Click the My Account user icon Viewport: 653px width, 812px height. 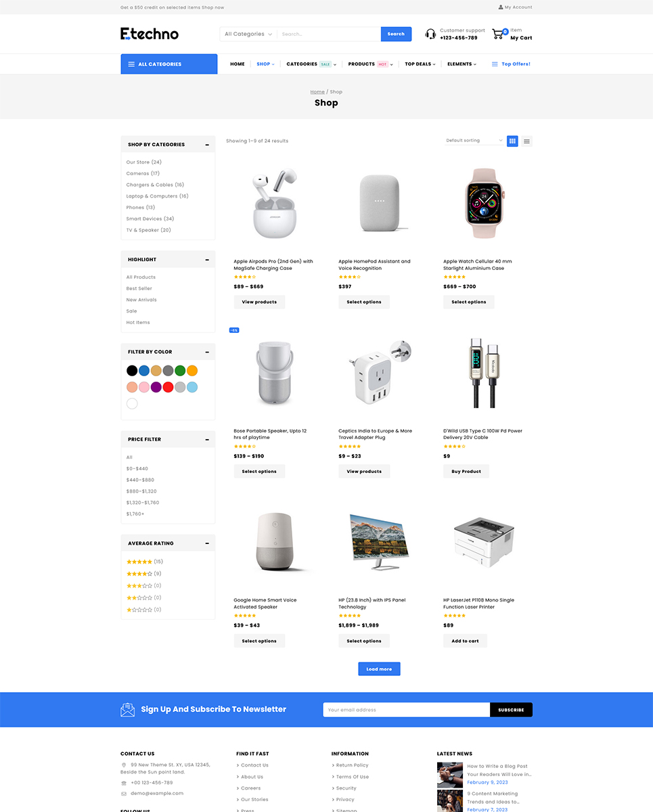[x=501, y=7]
